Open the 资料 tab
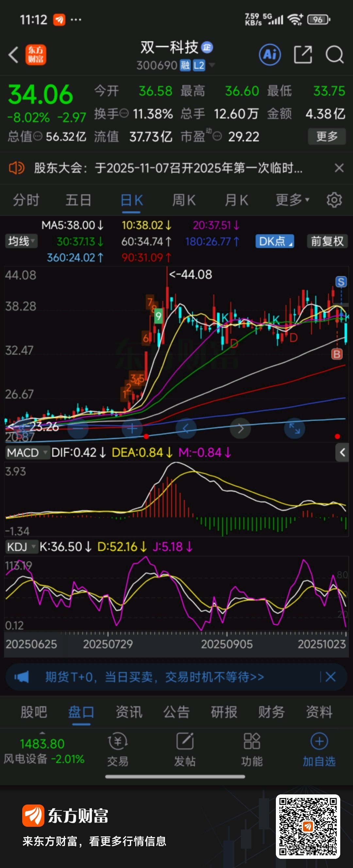Image resolution: width=353 pixels, height=868 pixels. click(319, 712)
